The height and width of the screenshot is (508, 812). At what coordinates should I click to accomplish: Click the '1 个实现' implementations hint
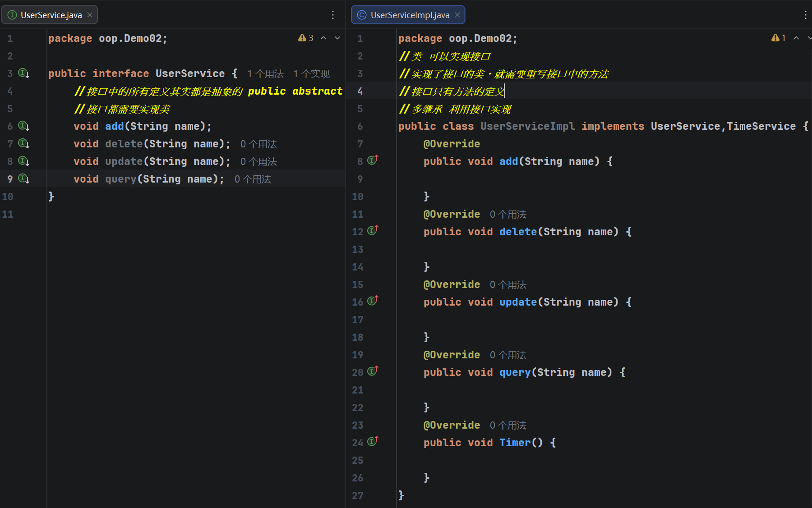tap(311, 74)
